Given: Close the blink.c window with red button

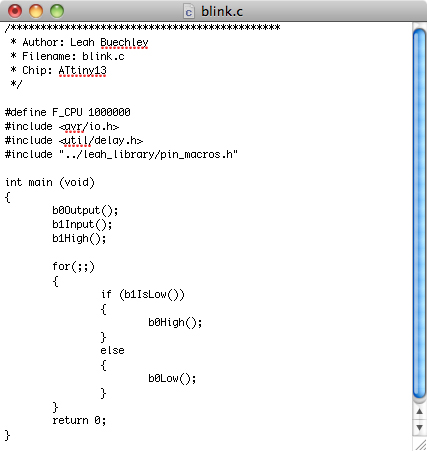Looking at the screenshot, I should click(x=15, y=11).
